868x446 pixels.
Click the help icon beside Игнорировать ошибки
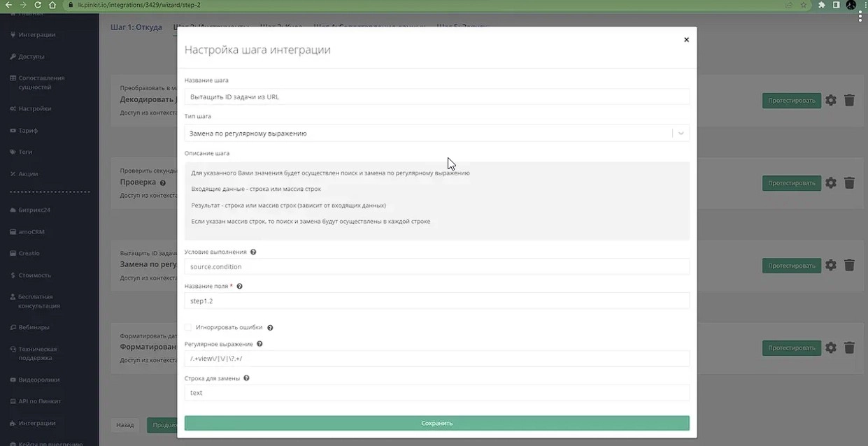(270, 327)
